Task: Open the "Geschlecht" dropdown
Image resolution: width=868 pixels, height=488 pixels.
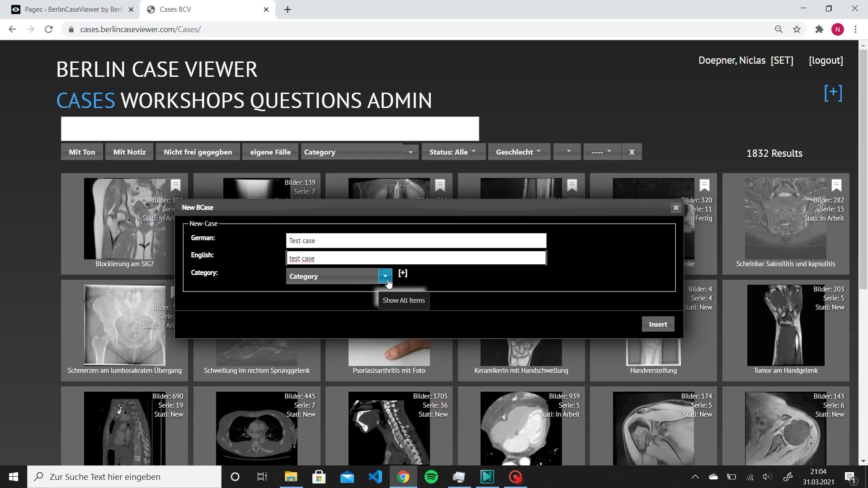Action: (x=519, y=152)
